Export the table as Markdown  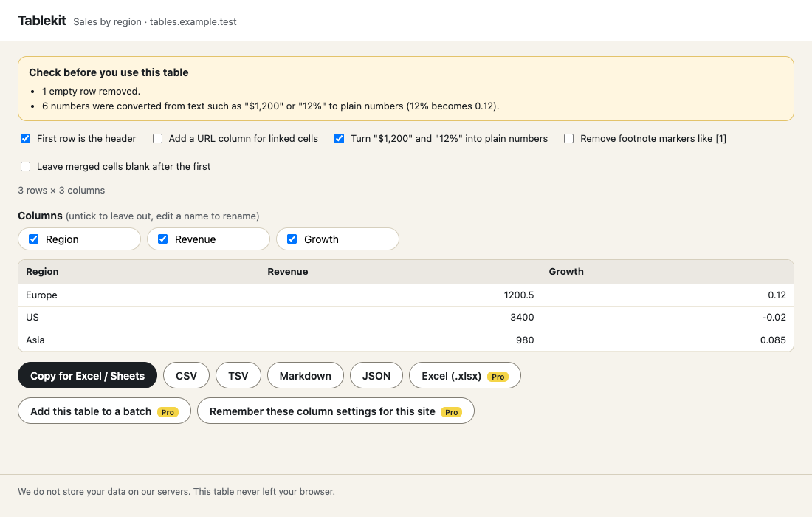pyautogui.click(x=306, y=376)
